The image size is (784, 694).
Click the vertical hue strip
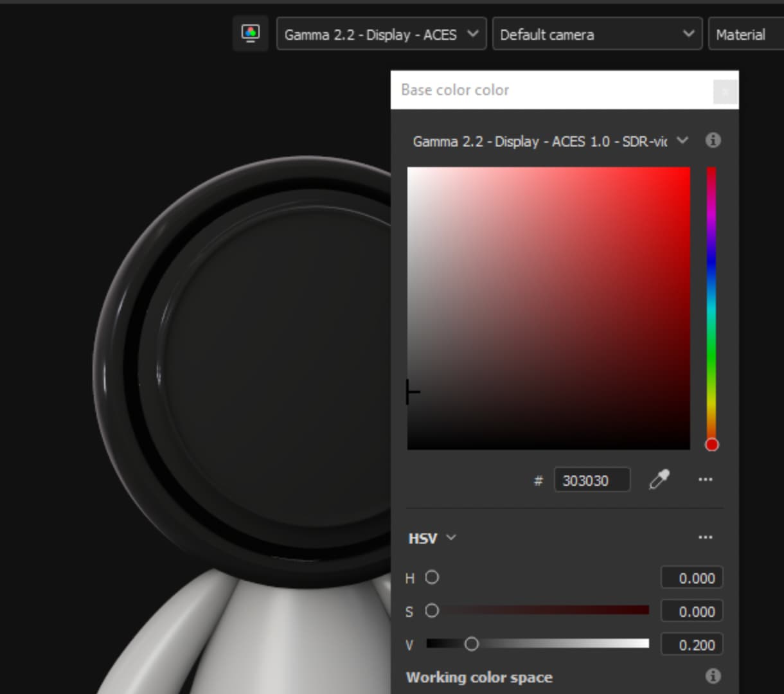(x=711, y=302)
